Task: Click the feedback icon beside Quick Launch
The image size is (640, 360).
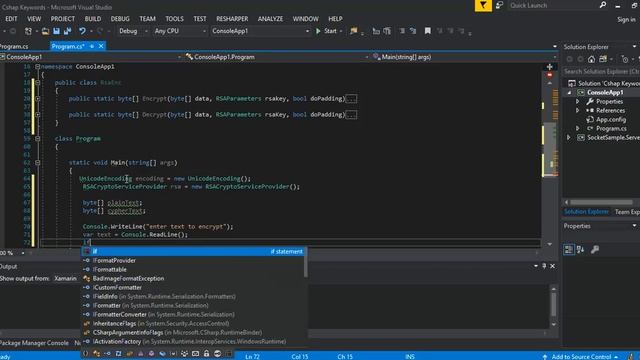Action: click(499, 5)
